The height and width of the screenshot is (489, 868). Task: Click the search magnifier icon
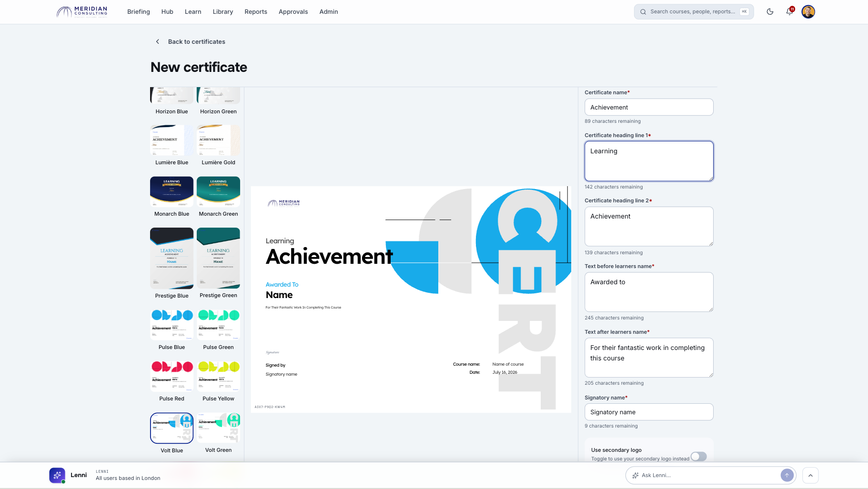[643, 12]
